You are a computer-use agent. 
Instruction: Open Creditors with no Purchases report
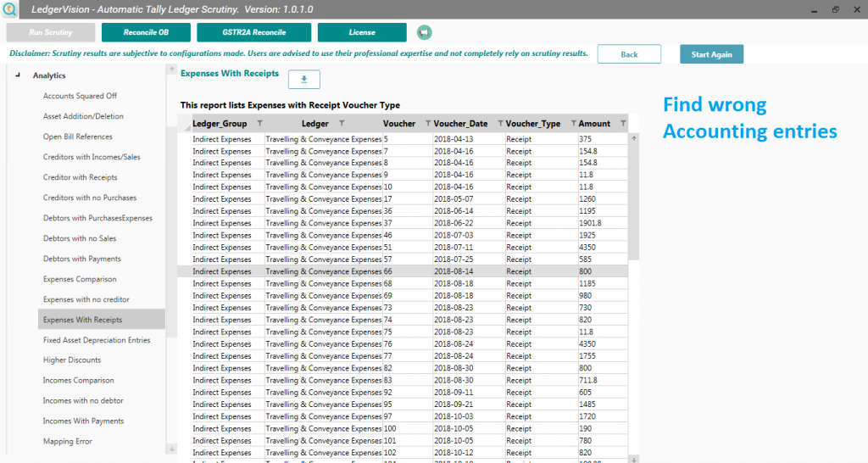[x=90, y=198]
